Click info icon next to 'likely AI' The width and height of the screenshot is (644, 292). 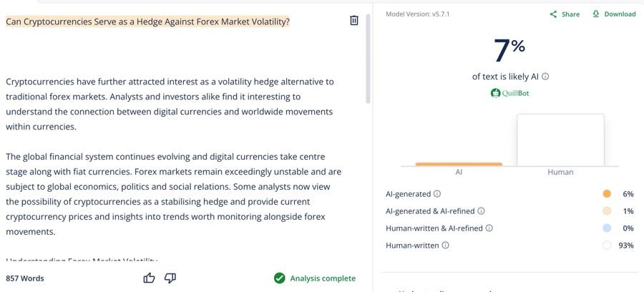tap(545, 77)
